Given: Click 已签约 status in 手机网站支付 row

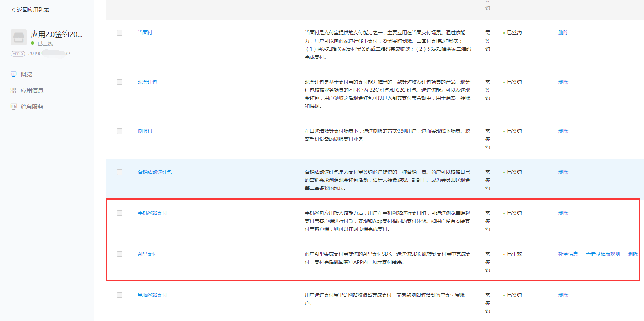Looking at the screenshot, I should 515,213.
